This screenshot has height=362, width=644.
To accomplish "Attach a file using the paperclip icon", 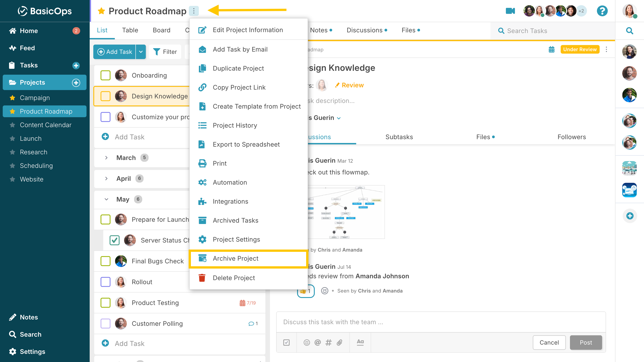I will tap(339, 343).
